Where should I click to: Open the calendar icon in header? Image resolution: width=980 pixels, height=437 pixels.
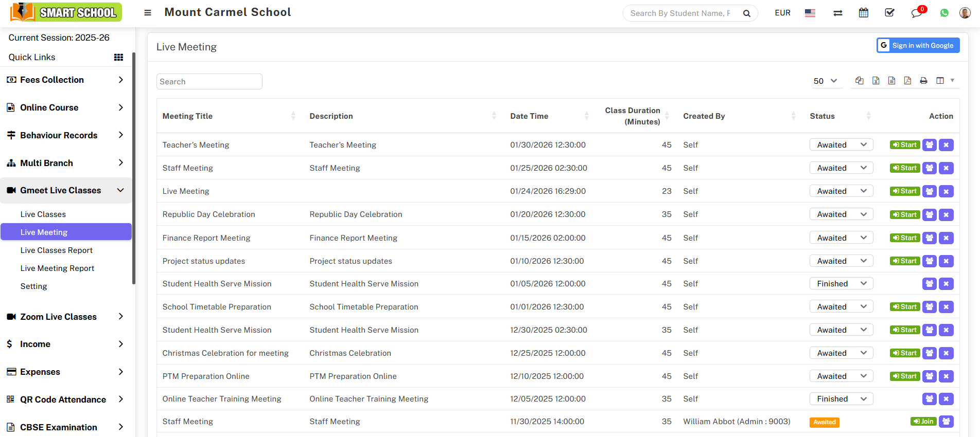864,13
